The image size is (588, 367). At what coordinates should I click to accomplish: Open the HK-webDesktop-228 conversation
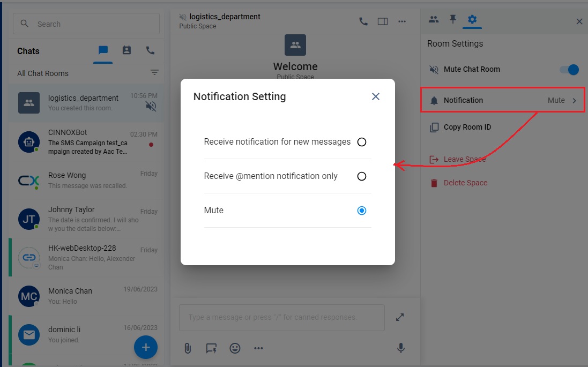coord(86,258)
